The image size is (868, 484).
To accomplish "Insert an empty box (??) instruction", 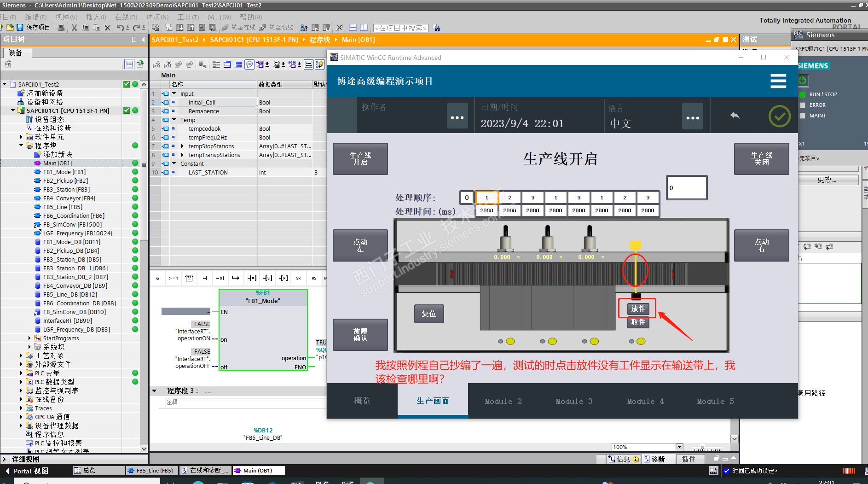I will [x=189, y=278].
